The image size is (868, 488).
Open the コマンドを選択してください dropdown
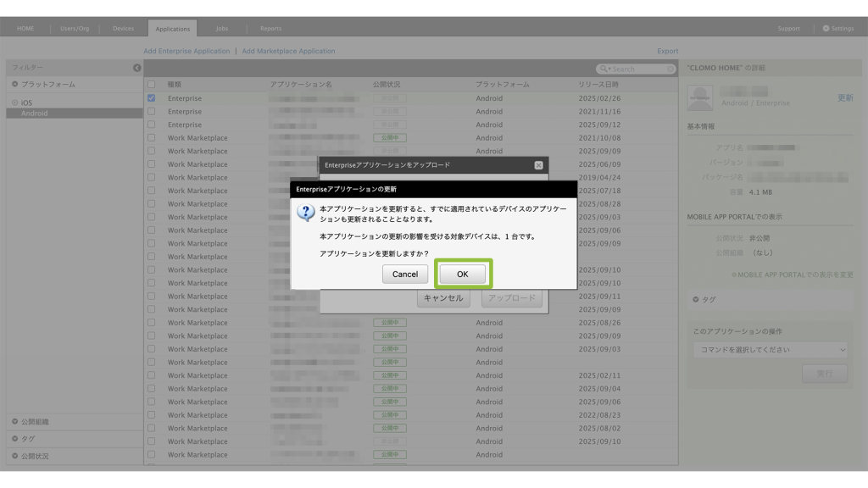pos(769,349)
